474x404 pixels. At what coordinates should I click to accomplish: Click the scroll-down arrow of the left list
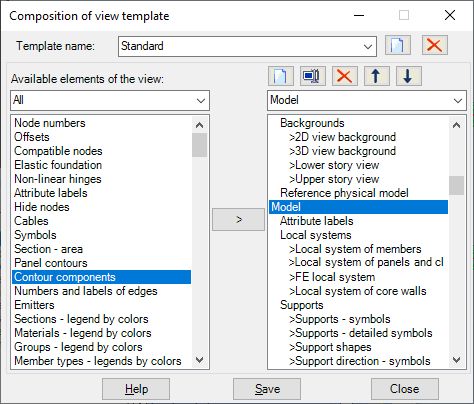pos(199,360)
